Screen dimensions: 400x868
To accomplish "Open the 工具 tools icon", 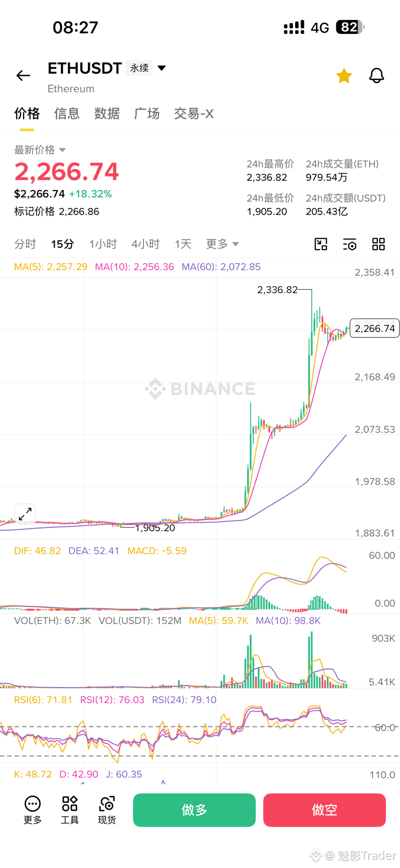I will point(70,810).
